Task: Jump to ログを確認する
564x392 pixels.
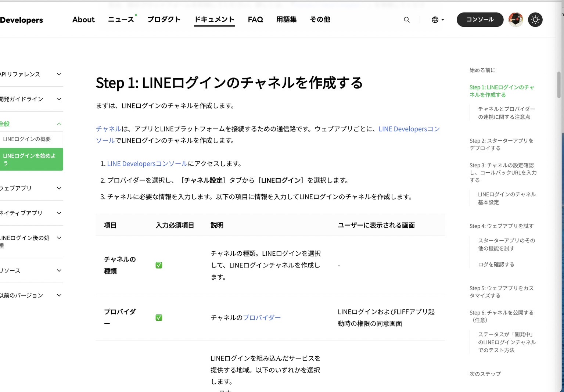Action: [496, 265]
